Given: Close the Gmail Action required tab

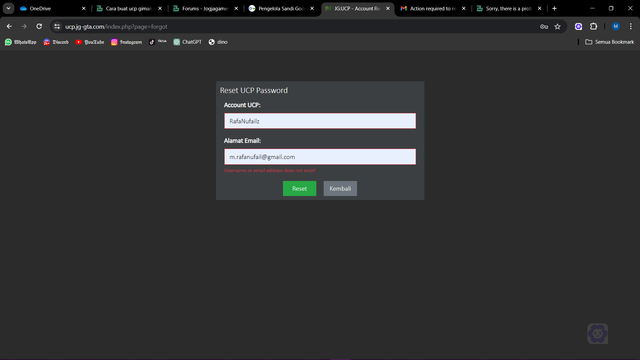Looking at the screenshot, I should coord(464,8).
